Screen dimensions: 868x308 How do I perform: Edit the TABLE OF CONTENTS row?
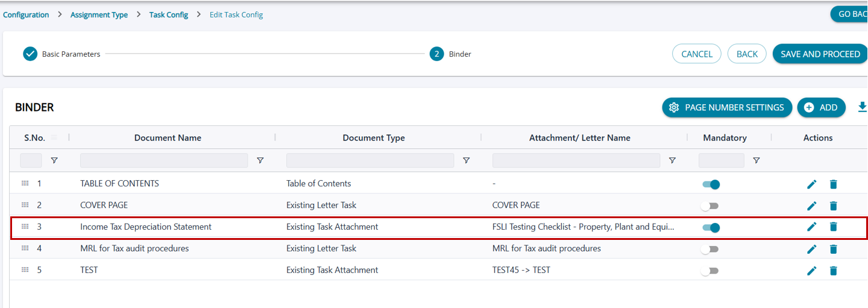811,184
